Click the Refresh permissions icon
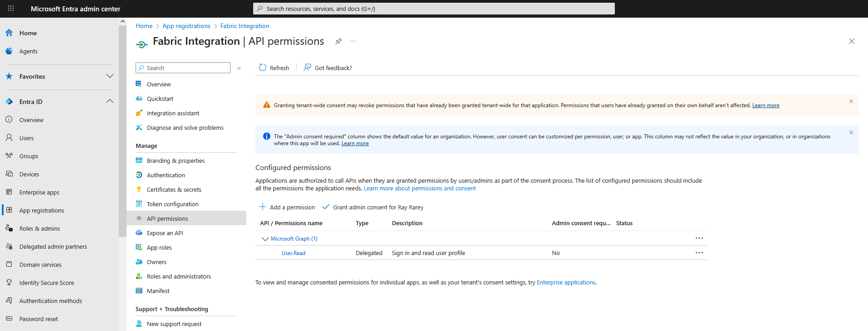The width and height of the screenshot is (868, 331). point(263,68)
